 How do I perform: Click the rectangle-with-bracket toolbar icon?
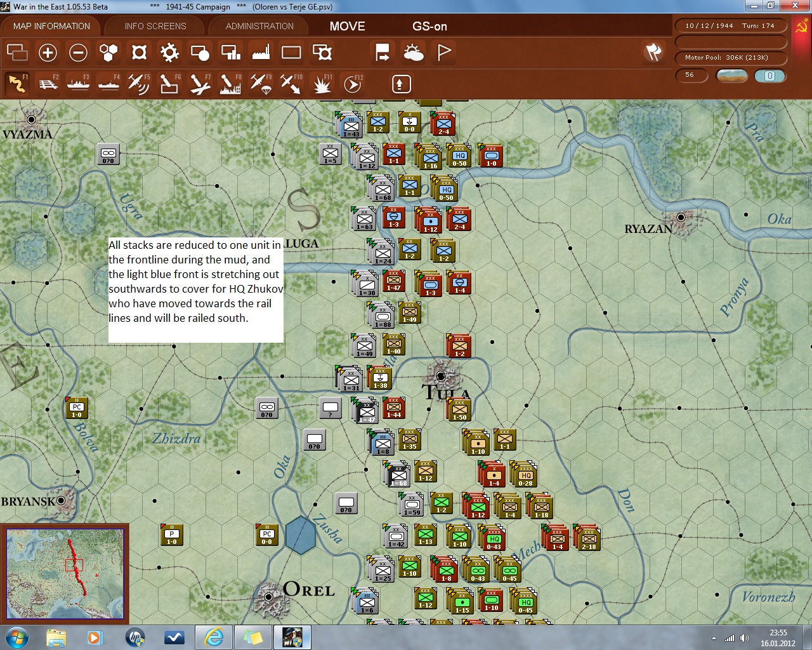click(x=322, y=52)
